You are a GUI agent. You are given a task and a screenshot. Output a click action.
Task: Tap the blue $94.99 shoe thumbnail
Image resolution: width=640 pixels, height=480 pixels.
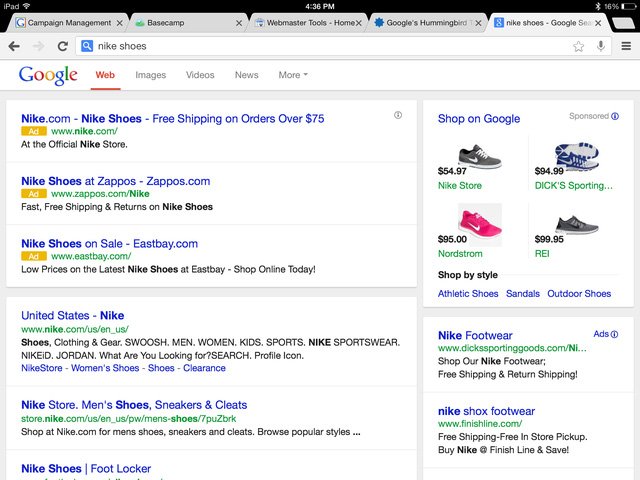(x=577, y=156)
